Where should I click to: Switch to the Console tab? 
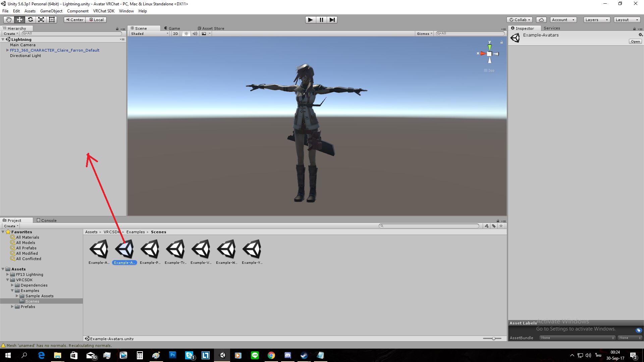pyautogui.click(x=47, y=220)
